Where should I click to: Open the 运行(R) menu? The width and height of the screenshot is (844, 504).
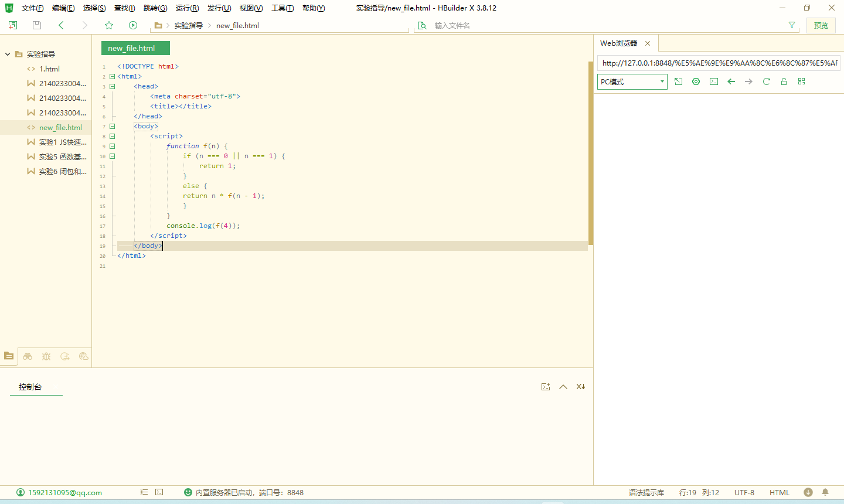187,8
